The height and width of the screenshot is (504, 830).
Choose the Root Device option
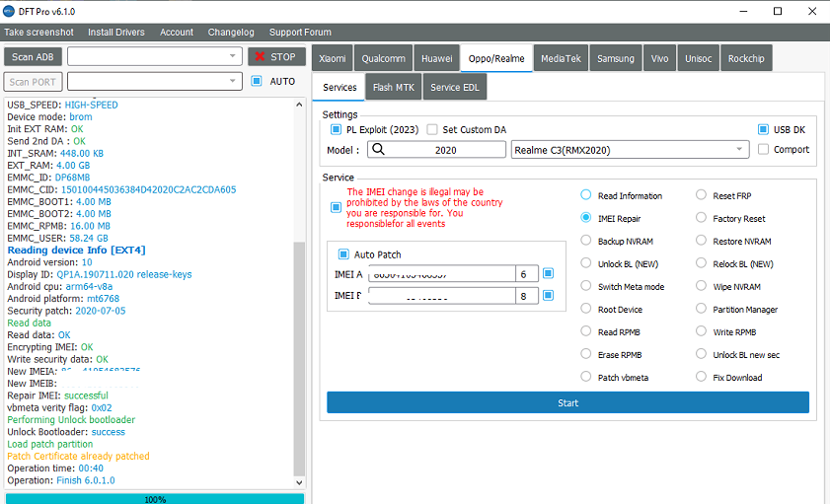click(585, 309)
